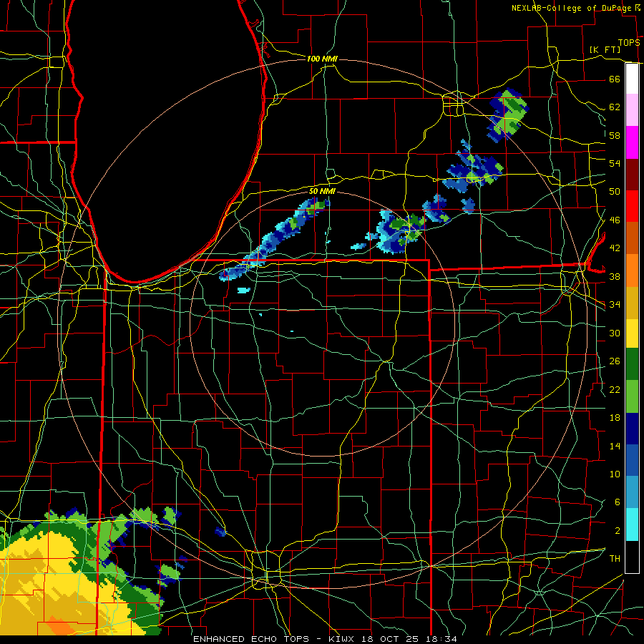Click the 38 value on the legend

pyautogui.click(x=615, y=276)
